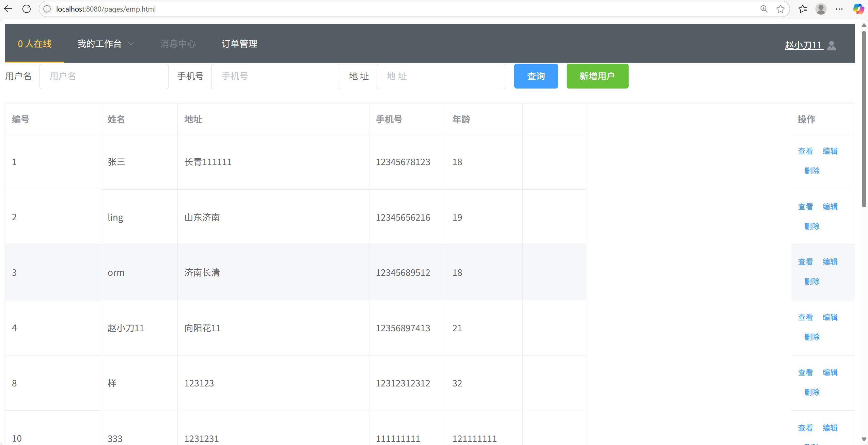Click the green 新增用户 button
Viewport: 868px width, 445px height.
[x=597, y=76]
